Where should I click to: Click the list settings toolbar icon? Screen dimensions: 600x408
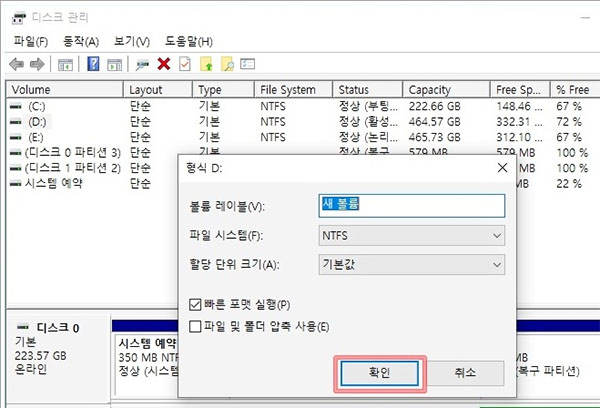[x=248, y=64]
